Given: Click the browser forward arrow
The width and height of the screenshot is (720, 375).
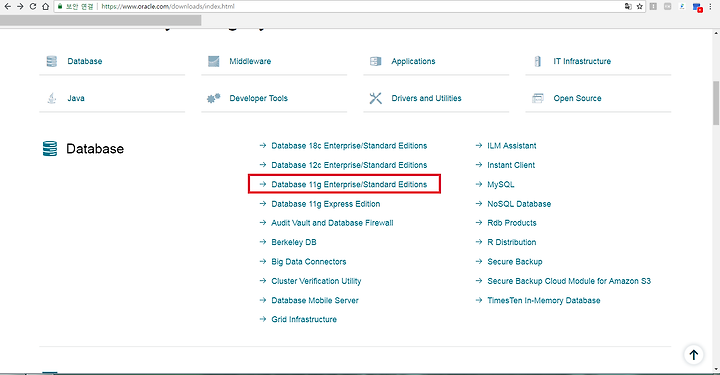Looking at the screenshot, I should click(x=20, y=6).
